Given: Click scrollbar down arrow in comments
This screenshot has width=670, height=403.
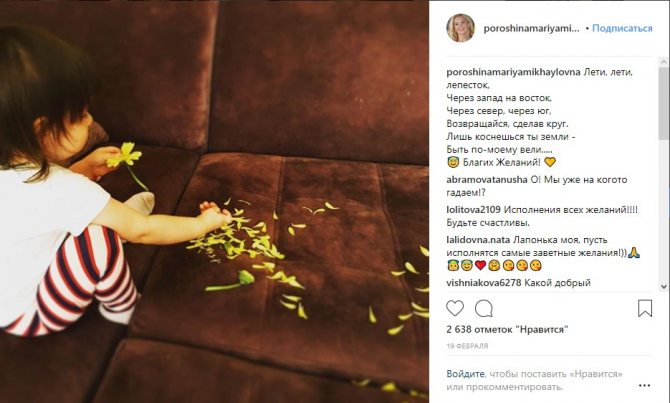Looking at the screenshot, I should [x=664, y=286].
